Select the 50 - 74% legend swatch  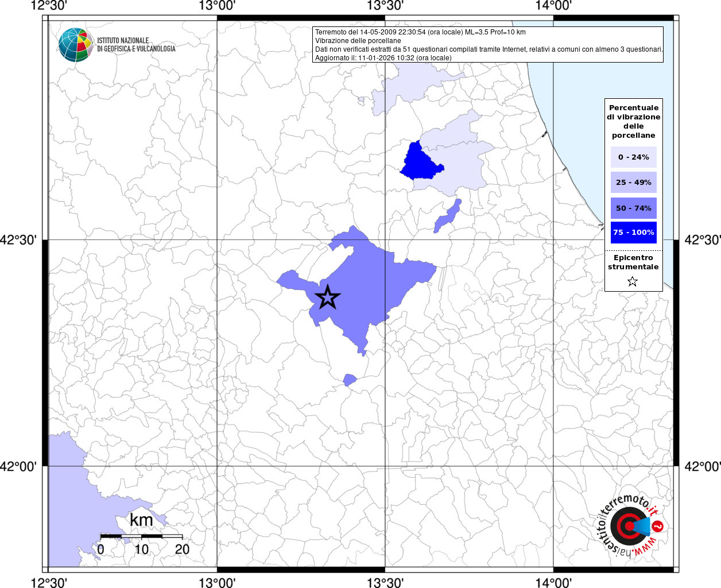[633, 208]
